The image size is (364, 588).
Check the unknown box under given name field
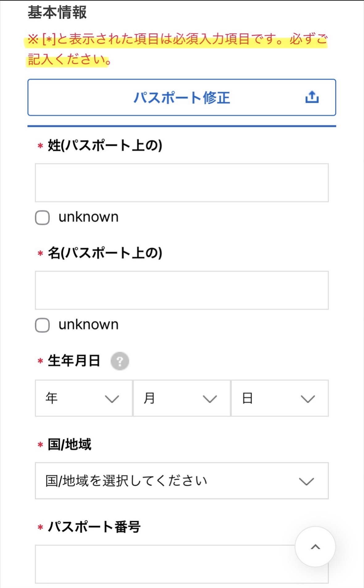pyautogui.click(x=42, y=325)
